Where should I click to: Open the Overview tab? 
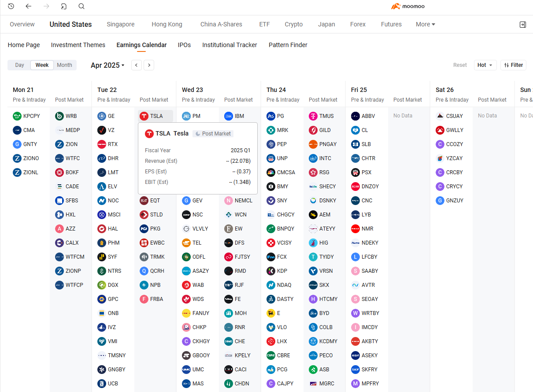tap(22, 25)
